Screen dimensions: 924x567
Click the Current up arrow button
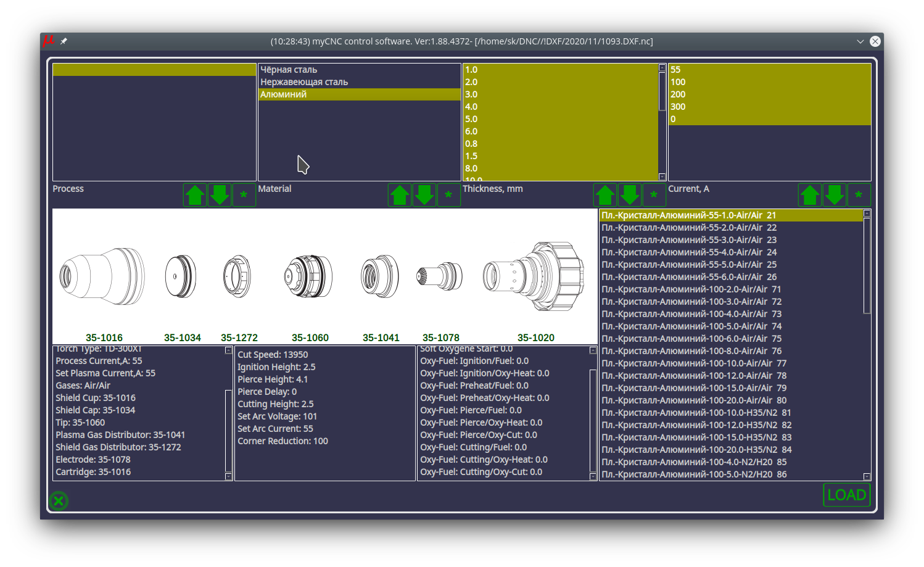810,195
